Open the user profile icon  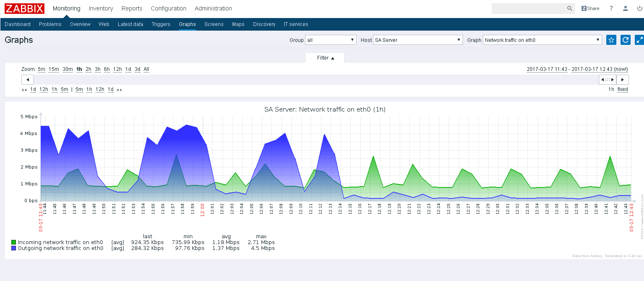coord(625,8)
